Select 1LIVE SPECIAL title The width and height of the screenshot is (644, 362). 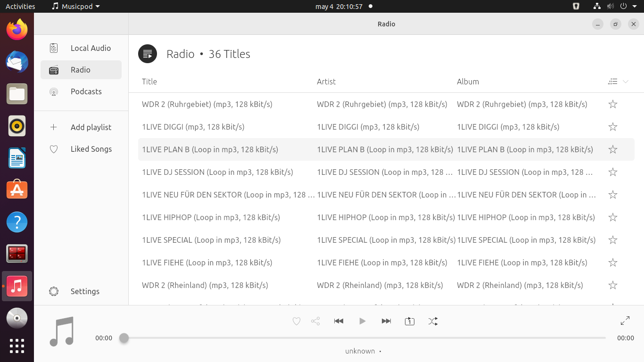coord(211,240)
